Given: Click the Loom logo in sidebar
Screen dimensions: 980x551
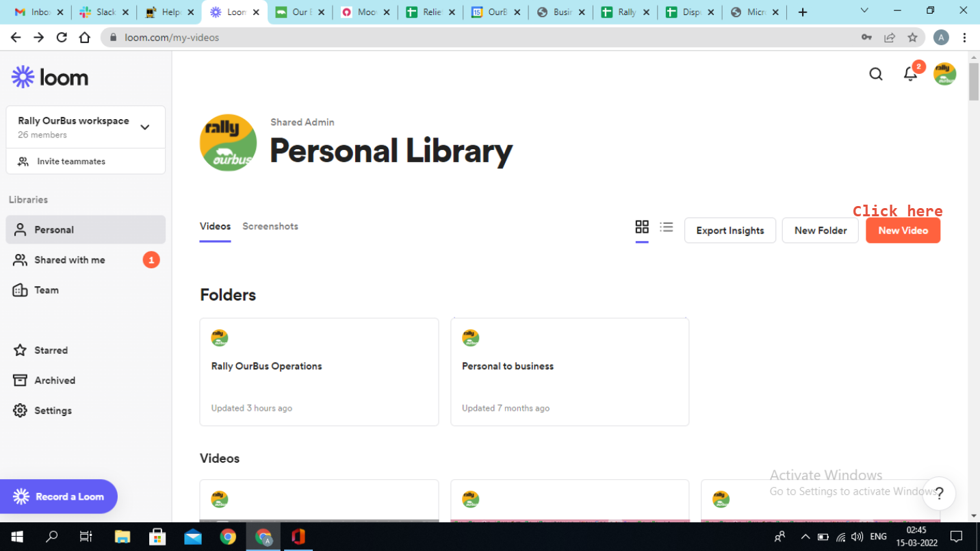Looking at the screenshot, I should pos(50,77).
